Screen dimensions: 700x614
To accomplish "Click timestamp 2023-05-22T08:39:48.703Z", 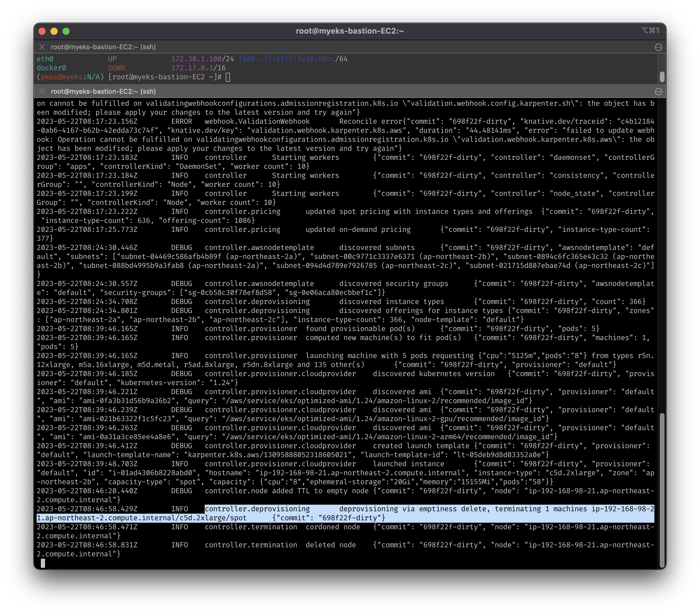I will pos(87,464).
